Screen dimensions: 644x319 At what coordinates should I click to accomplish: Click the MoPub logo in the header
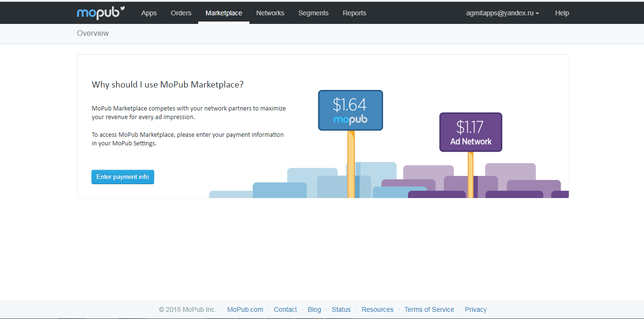pyautogui.click(x=101, y=13)
